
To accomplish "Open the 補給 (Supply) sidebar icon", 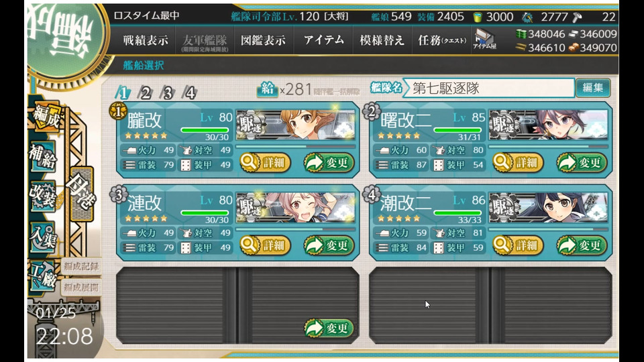I will pos(42,157).
